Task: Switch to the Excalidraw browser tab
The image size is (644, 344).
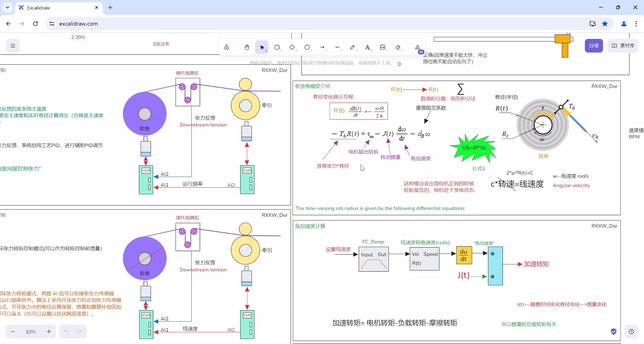Action: [x=54, y=8]
